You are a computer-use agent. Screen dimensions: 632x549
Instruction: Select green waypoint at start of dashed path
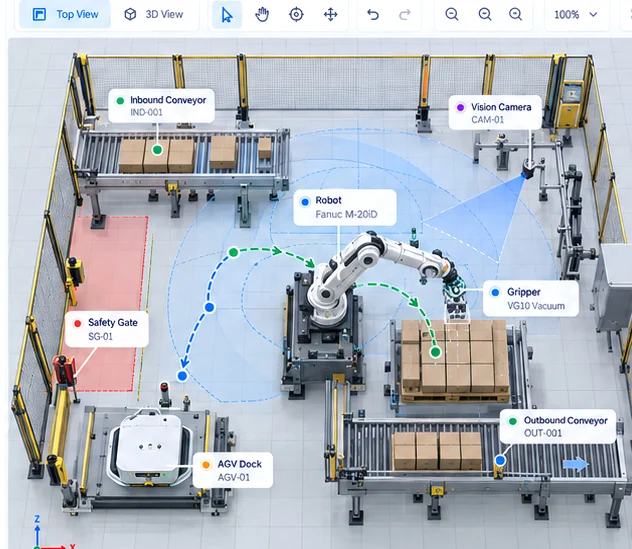(x=233, y=253)
